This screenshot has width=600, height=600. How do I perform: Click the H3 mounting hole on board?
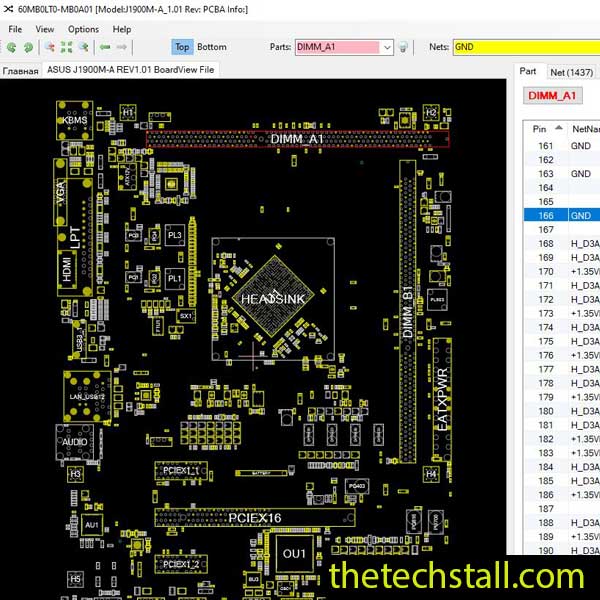point(75,474)
